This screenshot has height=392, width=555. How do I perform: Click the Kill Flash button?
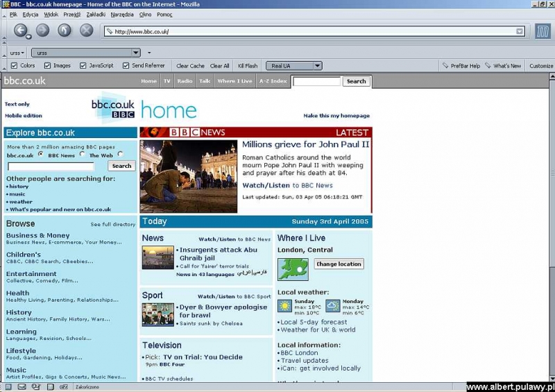[248, 66]
